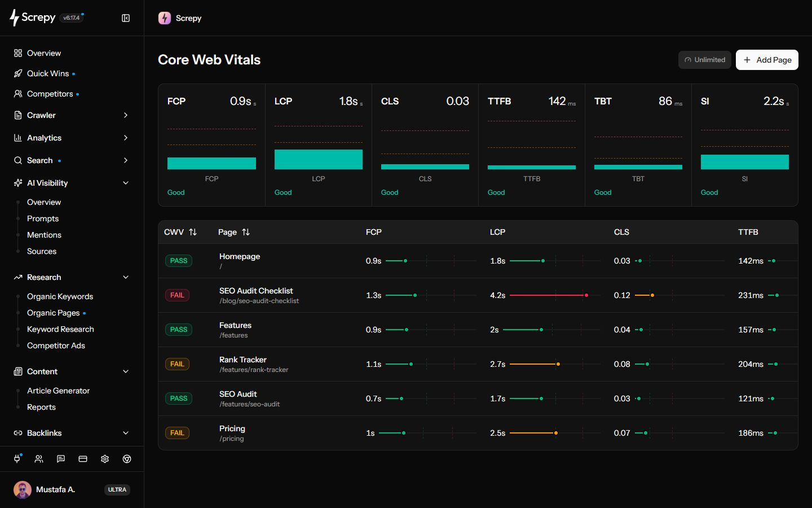The image size is (812, 508).
Task: Open Competitor Ads
Action: tap(56, 345)
